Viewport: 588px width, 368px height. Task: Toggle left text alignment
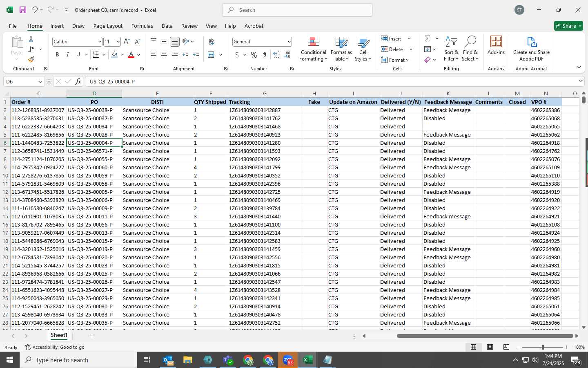click(x=154, y=55)
